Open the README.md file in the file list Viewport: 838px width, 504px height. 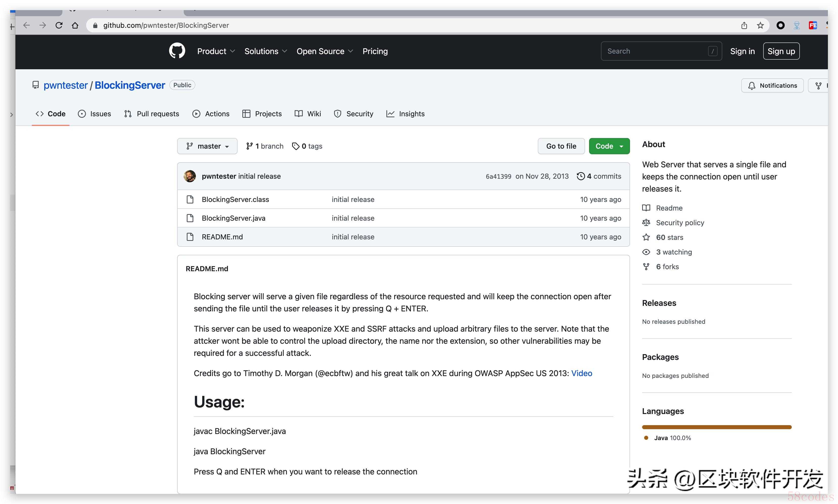pos(222,237)
